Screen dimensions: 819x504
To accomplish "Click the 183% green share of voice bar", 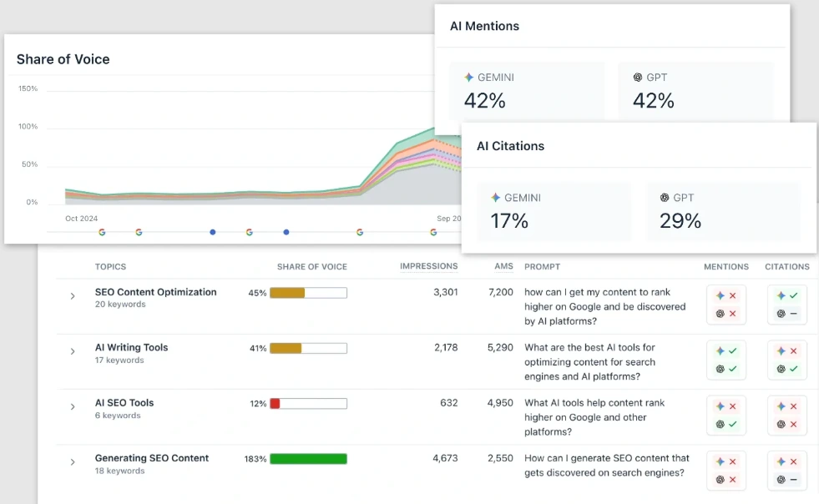I will point(308,459).
